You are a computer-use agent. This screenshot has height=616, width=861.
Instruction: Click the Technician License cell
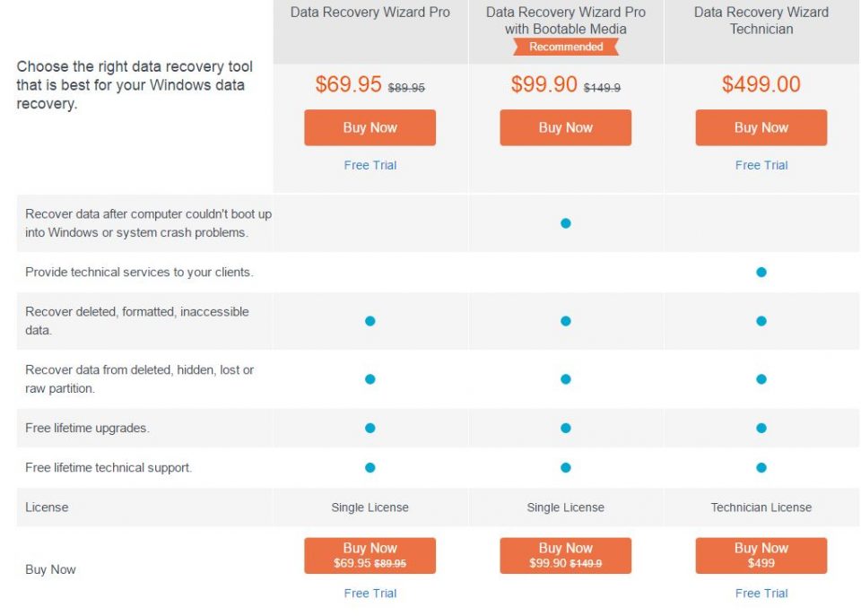(x=761, y=508)
